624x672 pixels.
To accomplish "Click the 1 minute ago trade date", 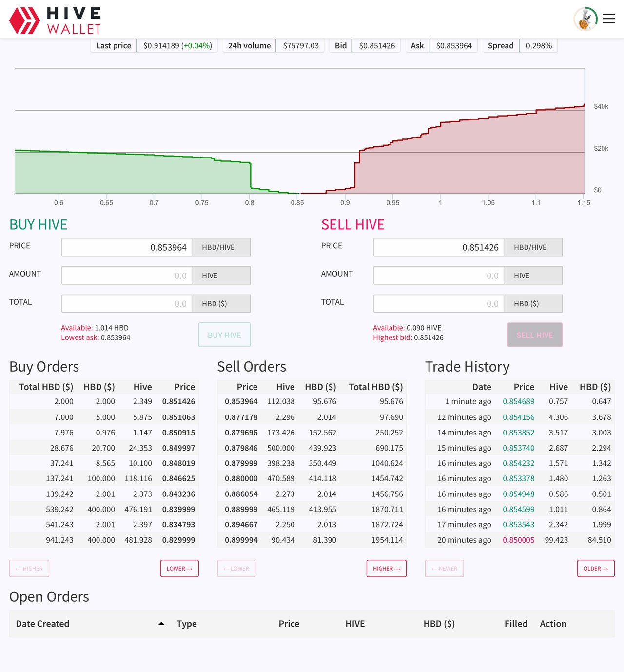I will 468,401.
